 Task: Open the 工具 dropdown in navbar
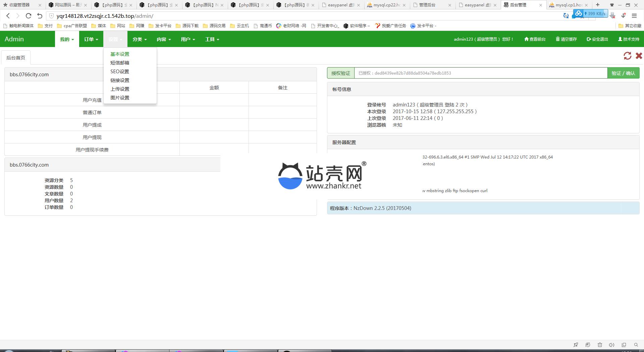pyautogui.click(x=212, y=39)
